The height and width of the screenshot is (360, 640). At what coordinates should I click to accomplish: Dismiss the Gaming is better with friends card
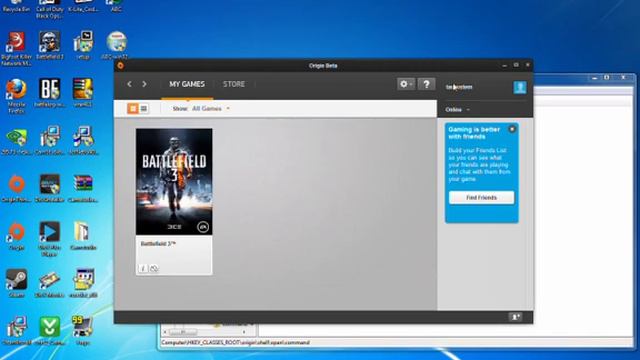tap(512, 129)
